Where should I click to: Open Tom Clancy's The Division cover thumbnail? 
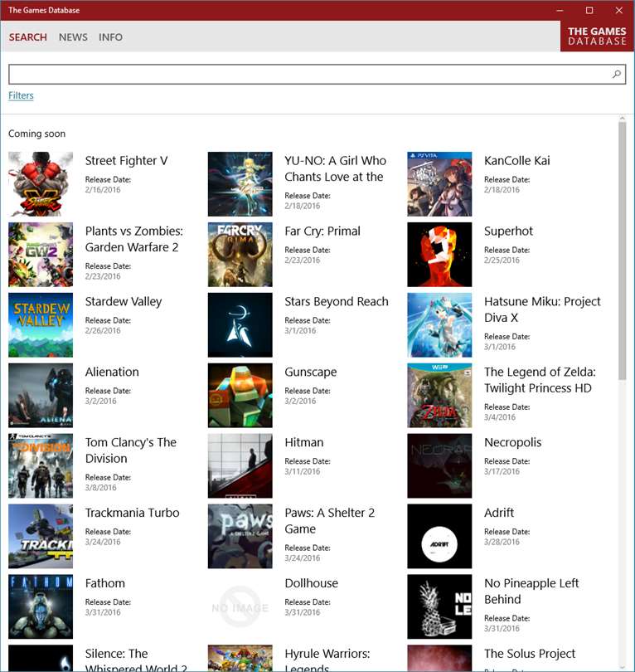click(41, 465)
